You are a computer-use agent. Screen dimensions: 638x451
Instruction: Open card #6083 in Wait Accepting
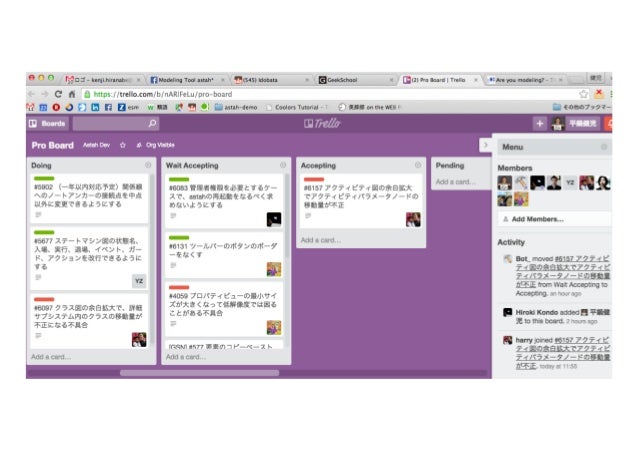click(x=224, y=201)
